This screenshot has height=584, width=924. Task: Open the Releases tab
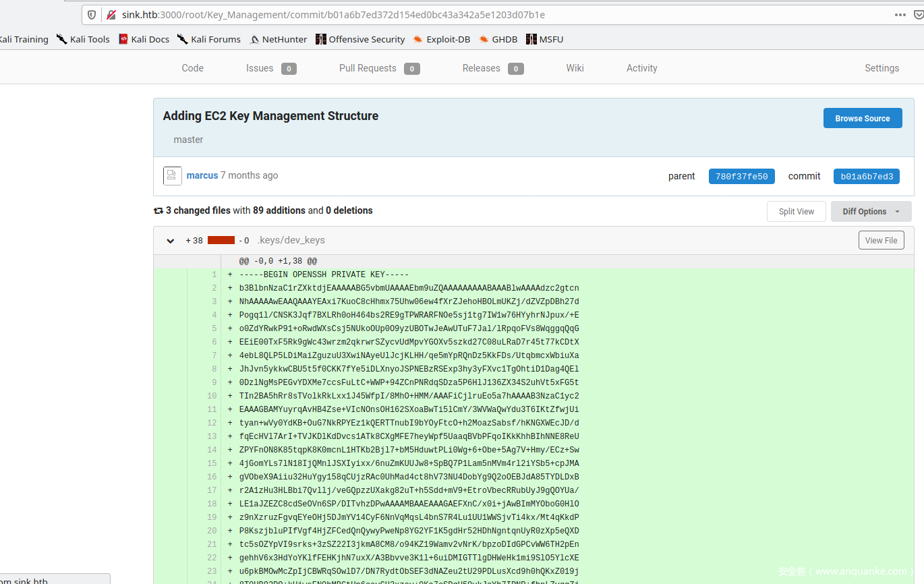click(493, 68)
